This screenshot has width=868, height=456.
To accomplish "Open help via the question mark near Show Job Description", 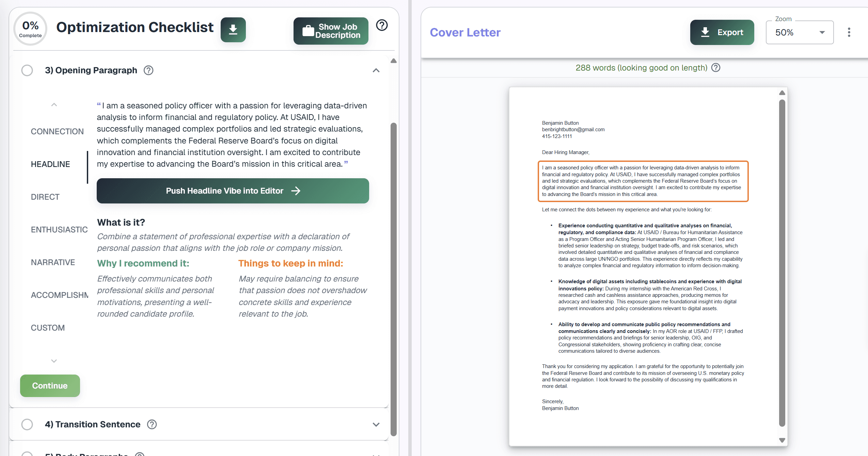I will (381, 25).
